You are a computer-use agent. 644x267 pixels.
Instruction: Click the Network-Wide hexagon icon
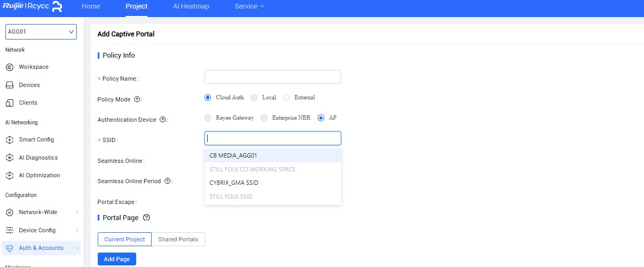[x=9, y=212]
